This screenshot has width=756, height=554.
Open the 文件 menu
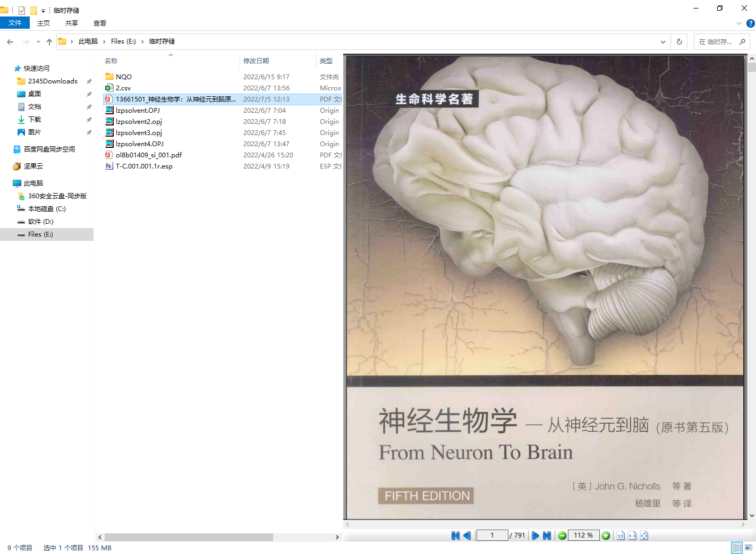(15, 23)
